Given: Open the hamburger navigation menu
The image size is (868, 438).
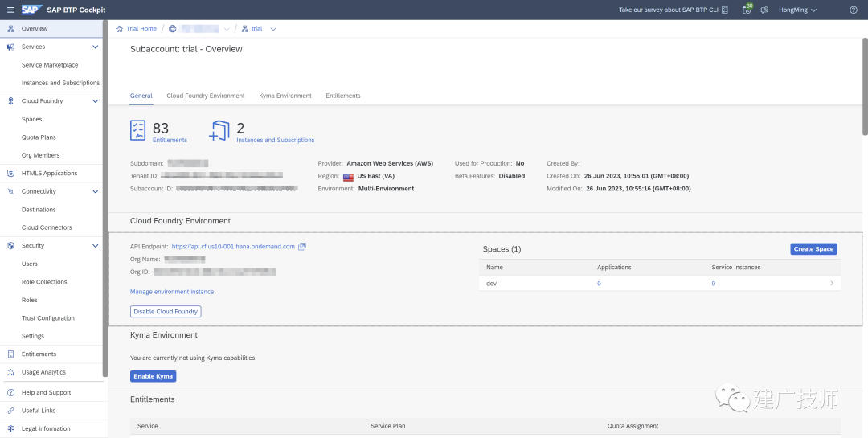Looking at the screenshot, I should (x=10, y=10).
